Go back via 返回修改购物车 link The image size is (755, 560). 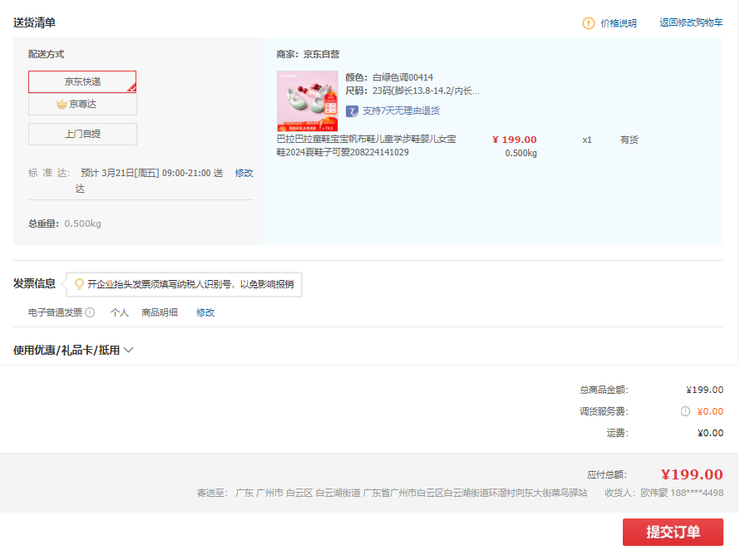pos(691,22)
